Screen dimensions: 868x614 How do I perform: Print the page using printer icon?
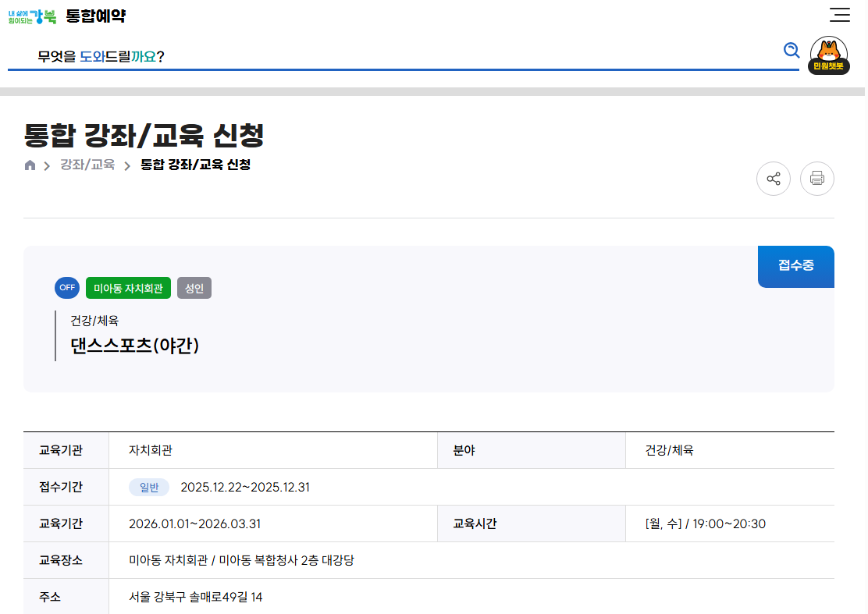(x=816, y=179)
